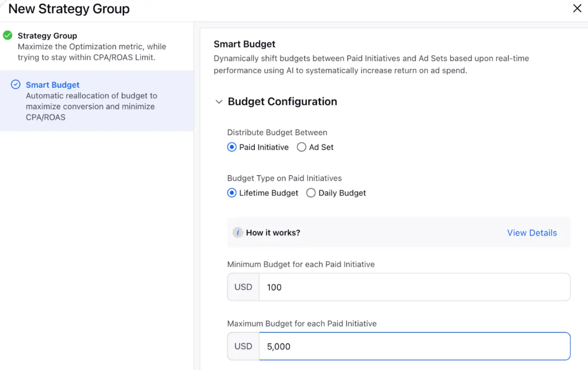Click the USD label on Maximum Budget field
Image resolution: width=588 pixels, height=370 pixels.
243,346
